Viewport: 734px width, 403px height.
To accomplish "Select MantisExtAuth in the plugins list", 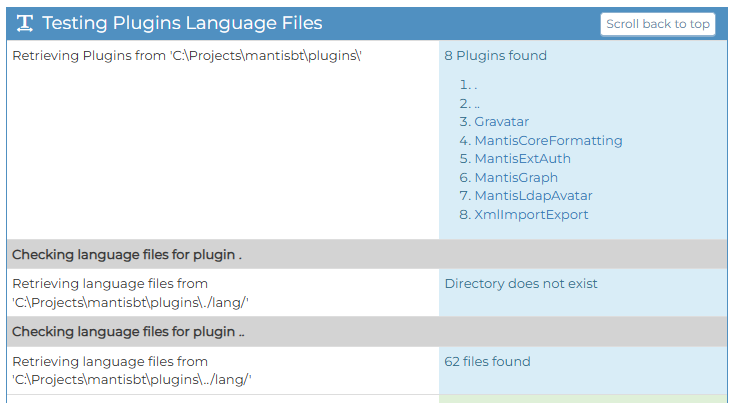I will pyautogui.click(x=522, y=159).
